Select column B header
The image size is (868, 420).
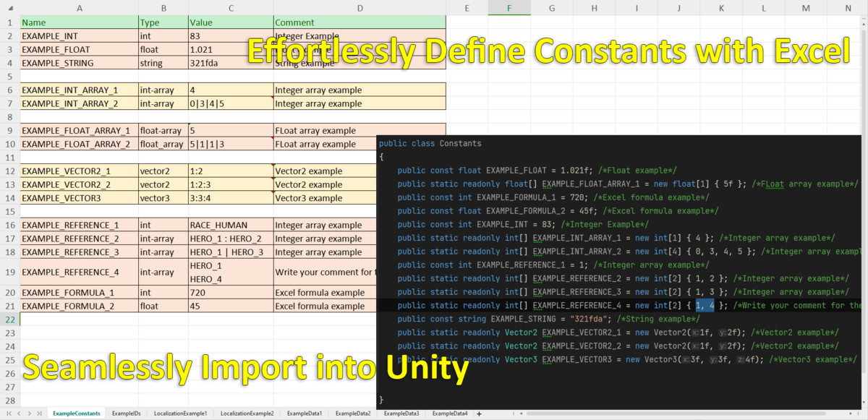click(x=163, y=8)
